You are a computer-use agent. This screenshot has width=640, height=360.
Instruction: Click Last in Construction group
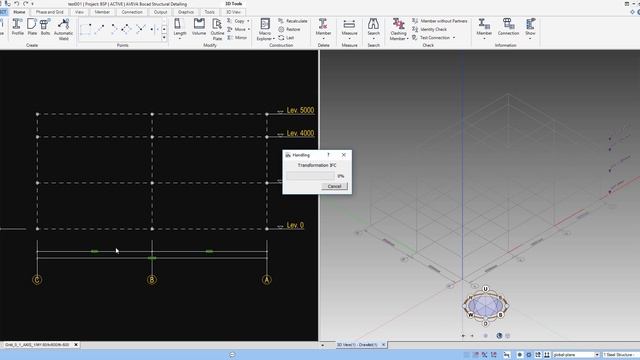(x=286, y=38)
